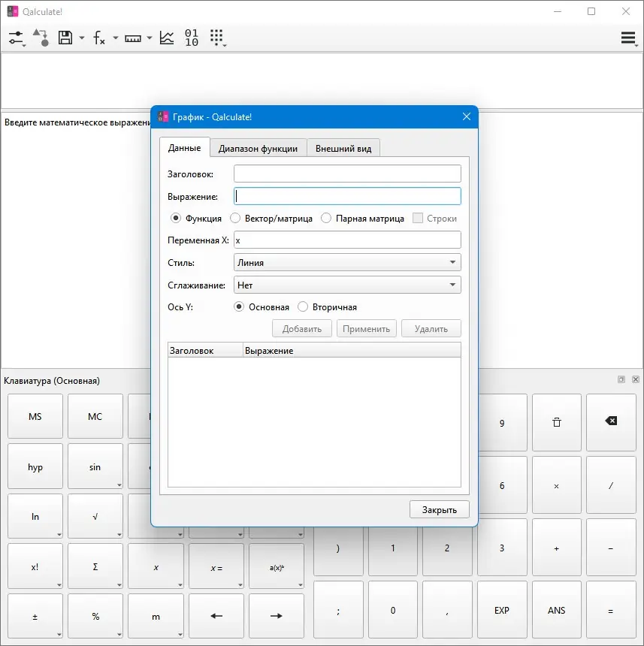Click the square root key

(95, 516)
